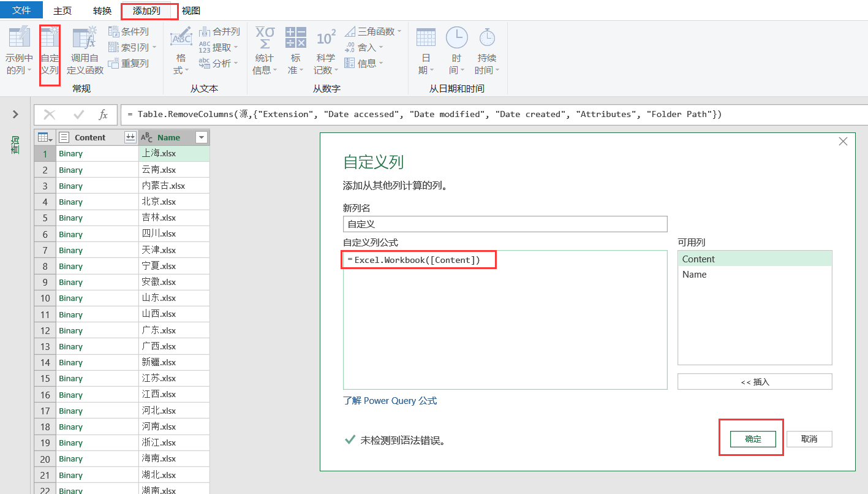
Task: Select Name in 可用列 list
Action: [755, 274]
